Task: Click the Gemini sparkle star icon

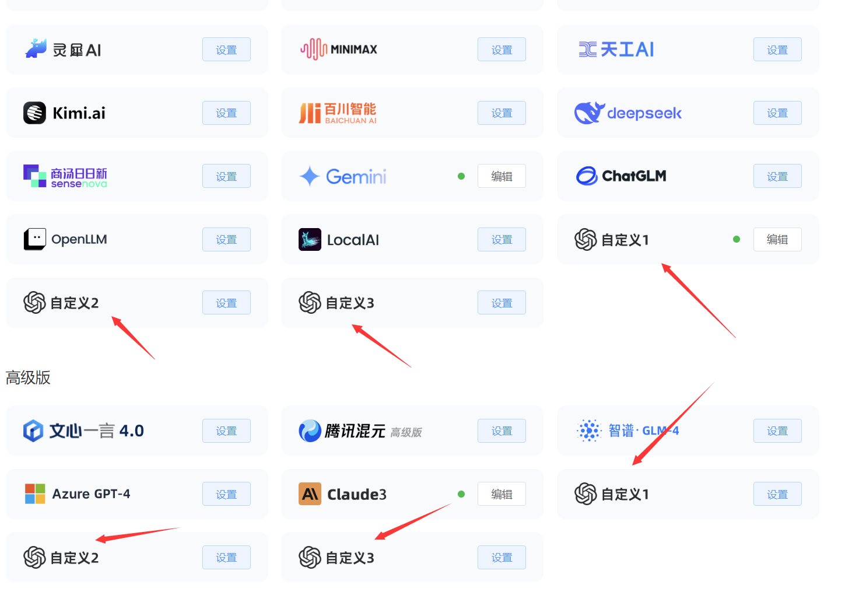Action: 310,176
